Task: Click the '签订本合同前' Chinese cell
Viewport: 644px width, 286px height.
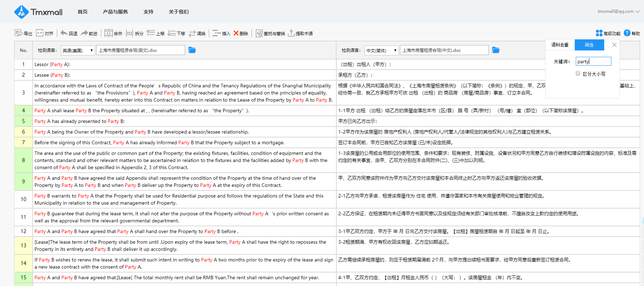Action: pyautogui.click(x=488, y=142)
